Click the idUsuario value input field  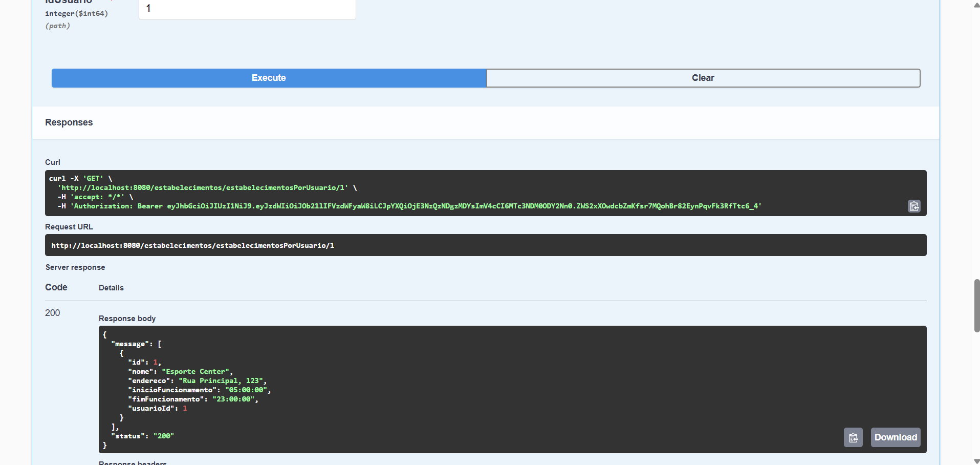click(247, 8)
